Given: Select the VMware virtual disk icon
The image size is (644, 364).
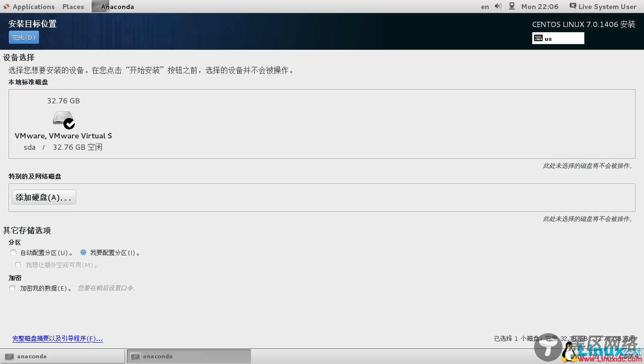Looking at the screenshot, I should click(63, 120).
